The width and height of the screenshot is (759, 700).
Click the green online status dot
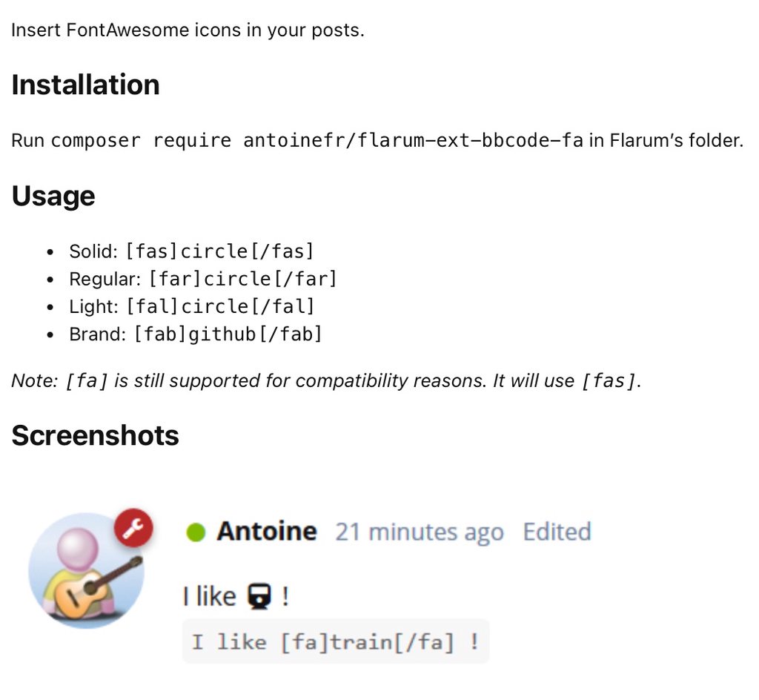(196, 532)
